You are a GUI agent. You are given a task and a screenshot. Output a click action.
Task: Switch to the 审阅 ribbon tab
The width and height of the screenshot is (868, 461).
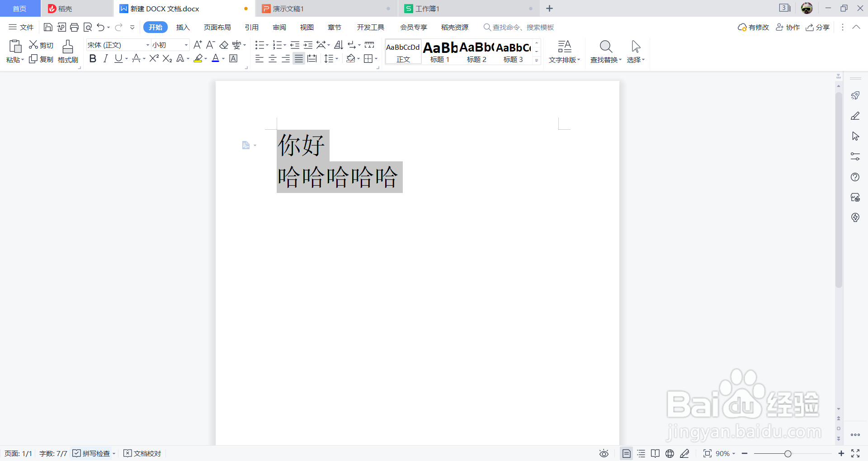coord(279,27)
